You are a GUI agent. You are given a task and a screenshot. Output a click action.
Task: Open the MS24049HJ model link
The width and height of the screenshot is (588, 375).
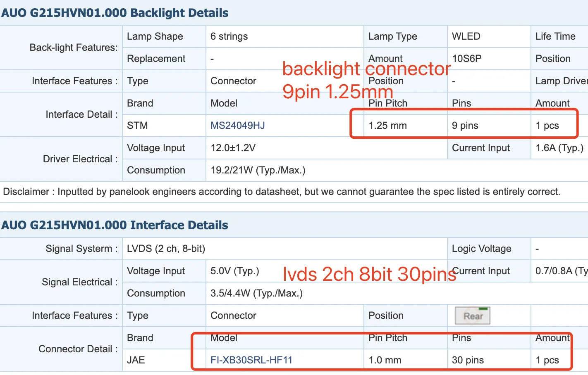click(x=238, y=126)
